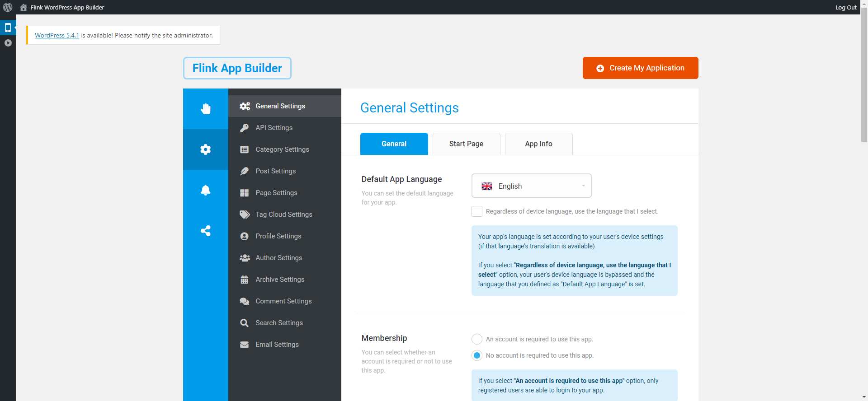Click the plus icon on Create My Application
Image resolution: width=868 pixels, height=401 pixels.
(x=600, y=68)
